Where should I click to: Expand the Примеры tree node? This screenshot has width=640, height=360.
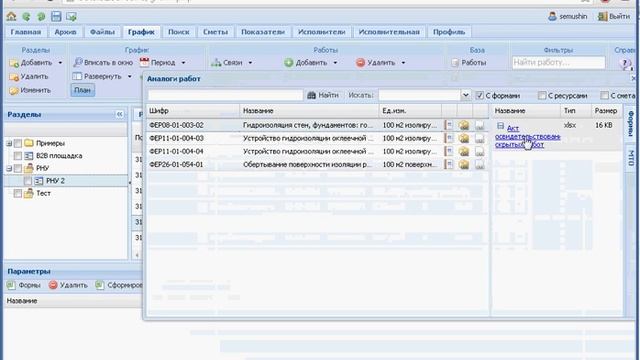(9, 143)
